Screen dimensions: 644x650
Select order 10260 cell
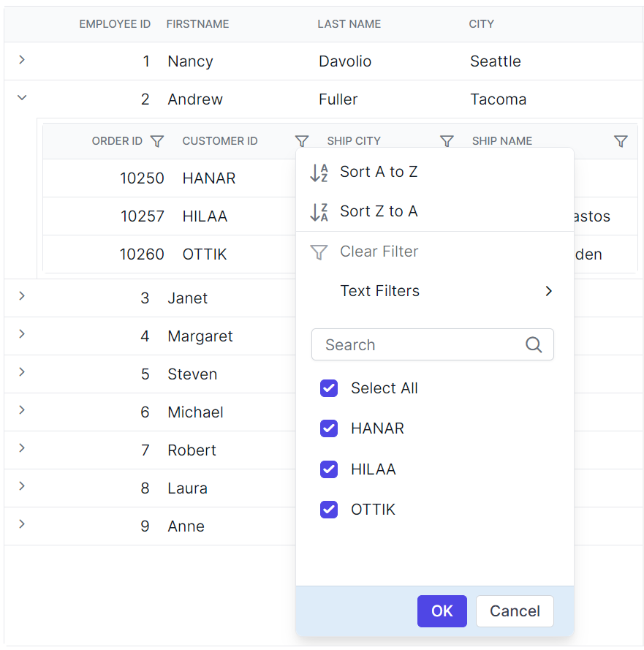coord(142,254)
